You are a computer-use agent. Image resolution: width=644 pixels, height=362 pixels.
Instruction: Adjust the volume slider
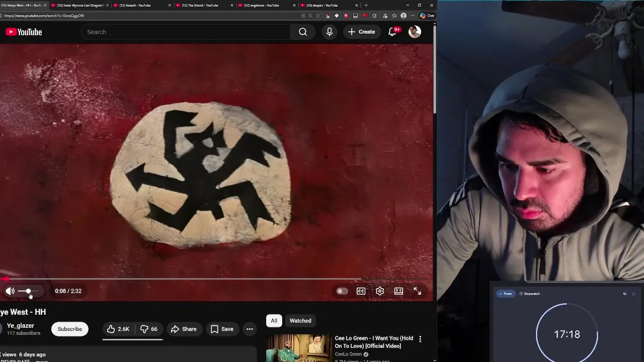(x=28, y=291)
